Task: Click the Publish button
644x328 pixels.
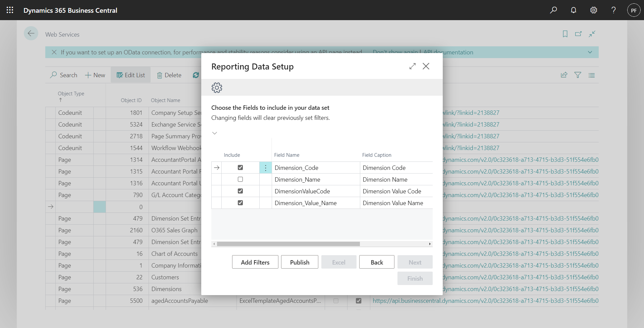Action: pyautogui.click(x=300, y=262)
